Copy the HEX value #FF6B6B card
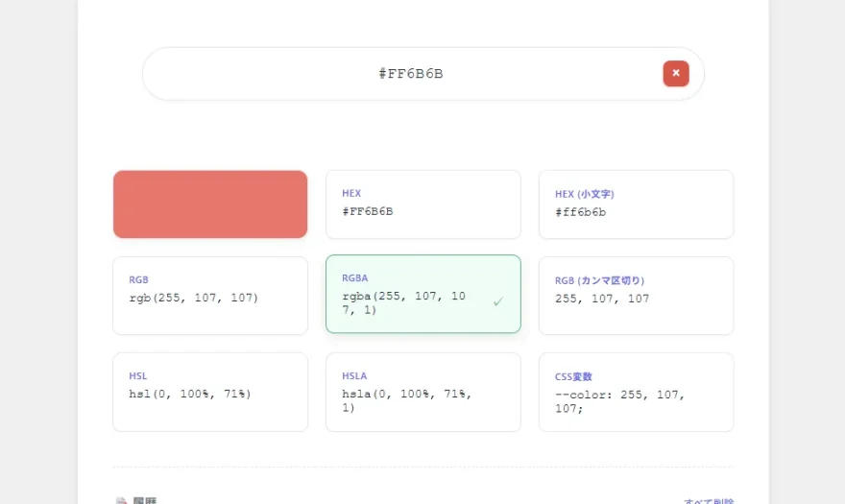 click(x=422, y=204)
